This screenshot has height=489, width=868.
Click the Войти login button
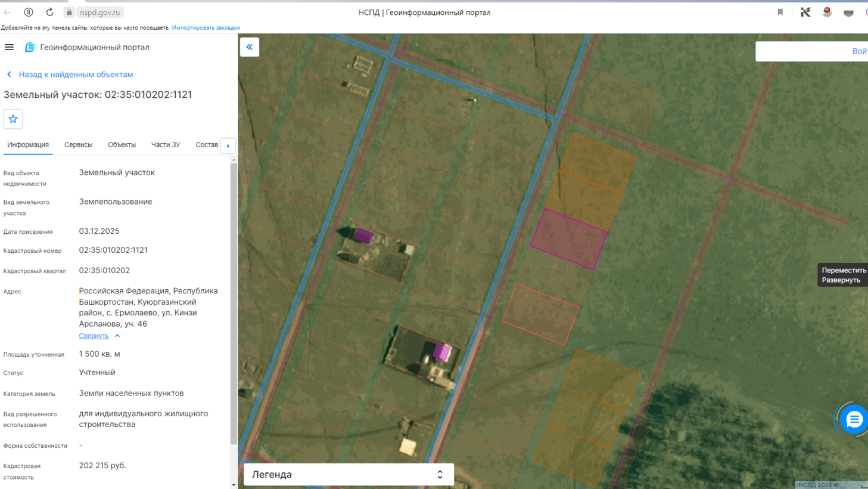click(x=860, y=51)
